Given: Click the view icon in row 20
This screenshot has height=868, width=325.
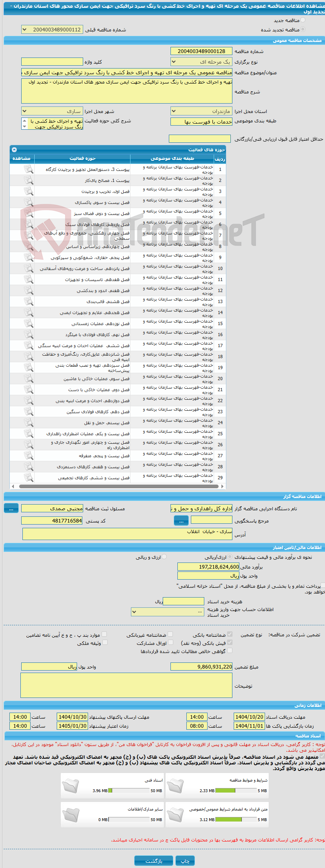Looking at the screenshot, I should click(x=29, y=378).
